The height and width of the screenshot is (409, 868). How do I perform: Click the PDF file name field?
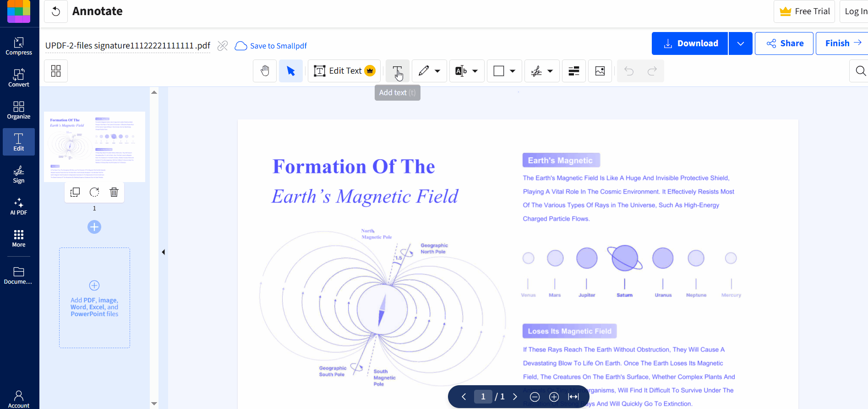[x=128, y=45]
